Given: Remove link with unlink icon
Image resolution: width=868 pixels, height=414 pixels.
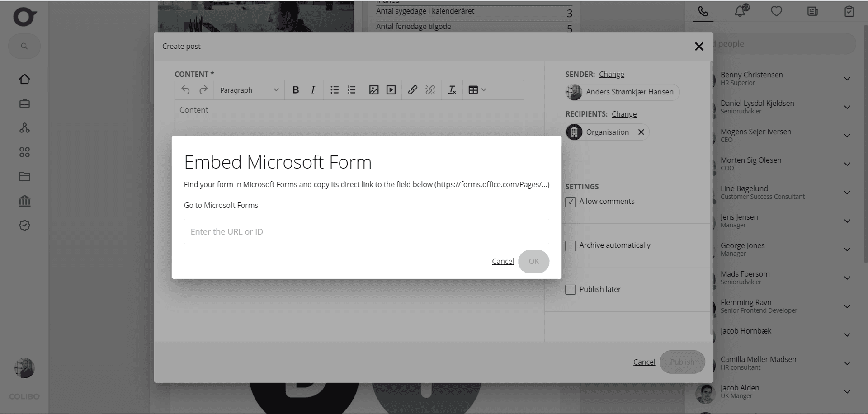Looking at the screenshot, I should click(430, 90).
